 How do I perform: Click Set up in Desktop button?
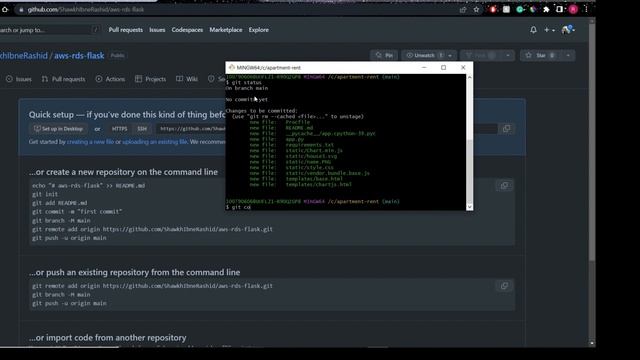pos(59,129)
